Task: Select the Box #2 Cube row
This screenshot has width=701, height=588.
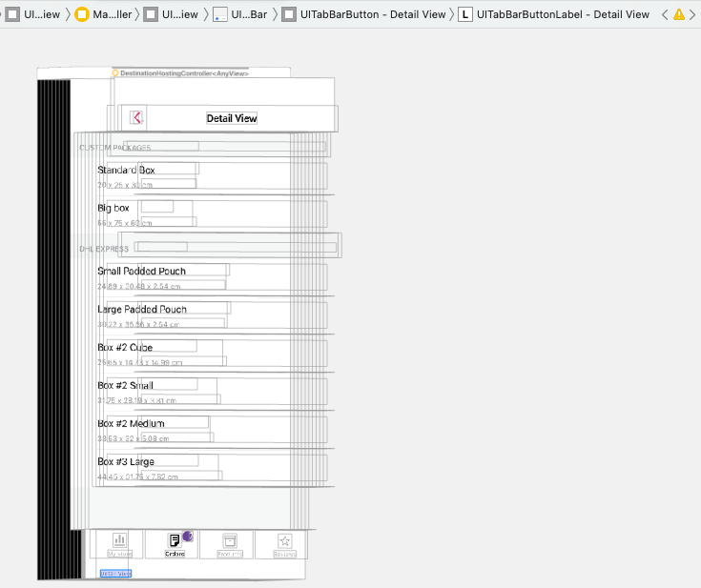Action: click(125, 347)
